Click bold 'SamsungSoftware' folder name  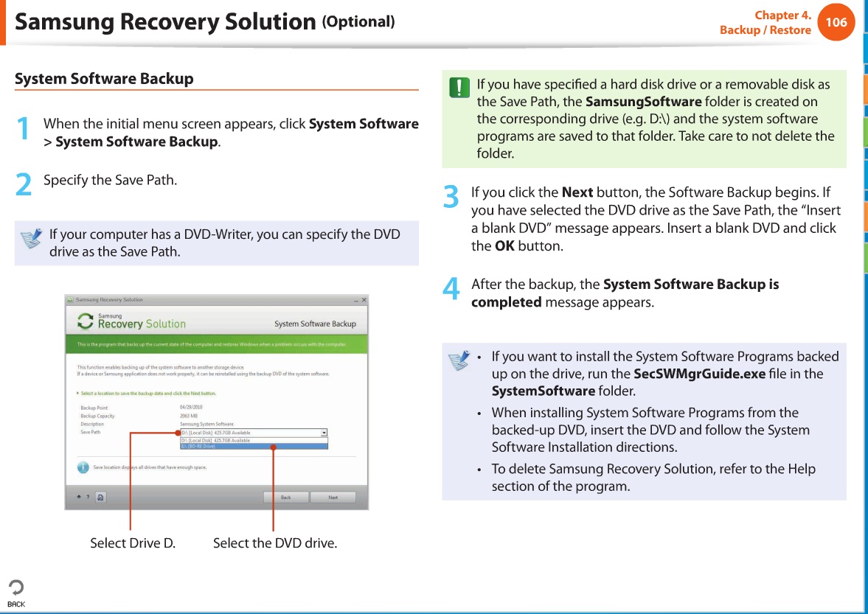point(643,102)
